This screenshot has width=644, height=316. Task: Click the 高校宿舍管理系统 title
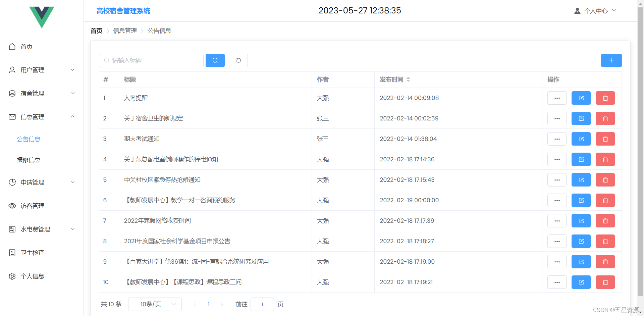pyautogui.click(x=123, y=11)
